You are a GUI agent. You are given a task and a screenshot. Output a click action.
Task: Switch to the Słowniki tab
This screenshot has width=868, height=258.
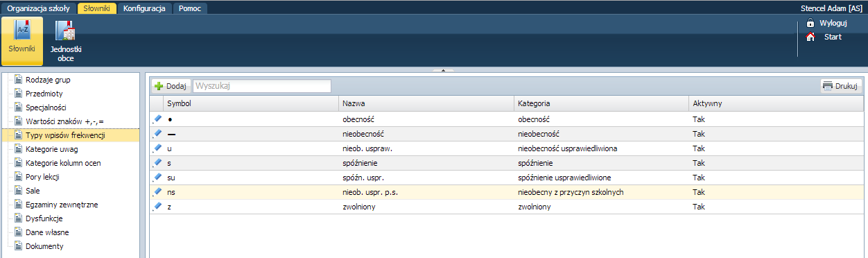tap(96, 8)
